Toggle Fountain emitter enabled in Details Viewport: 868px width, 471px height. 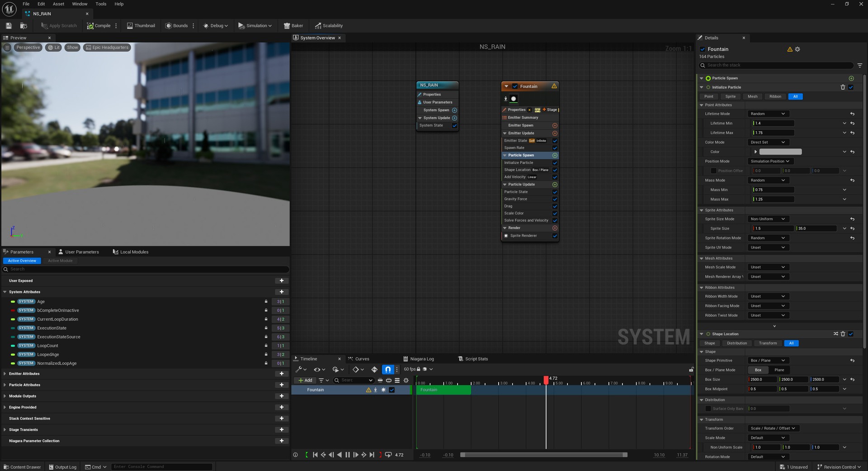pos(703,49)
